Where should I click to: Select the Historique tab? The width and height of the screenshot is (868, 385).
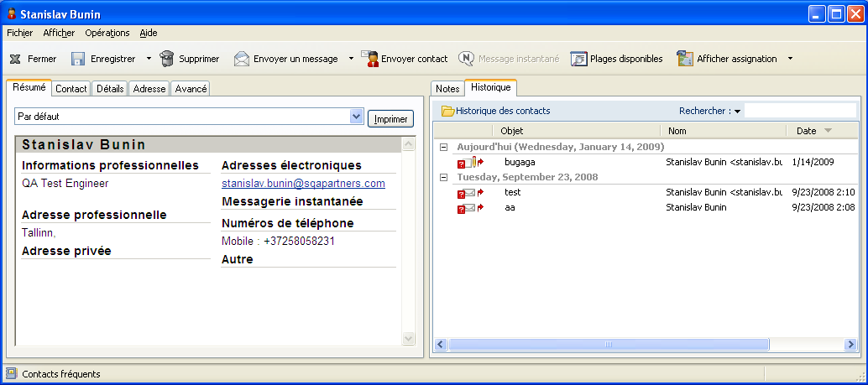490,87
